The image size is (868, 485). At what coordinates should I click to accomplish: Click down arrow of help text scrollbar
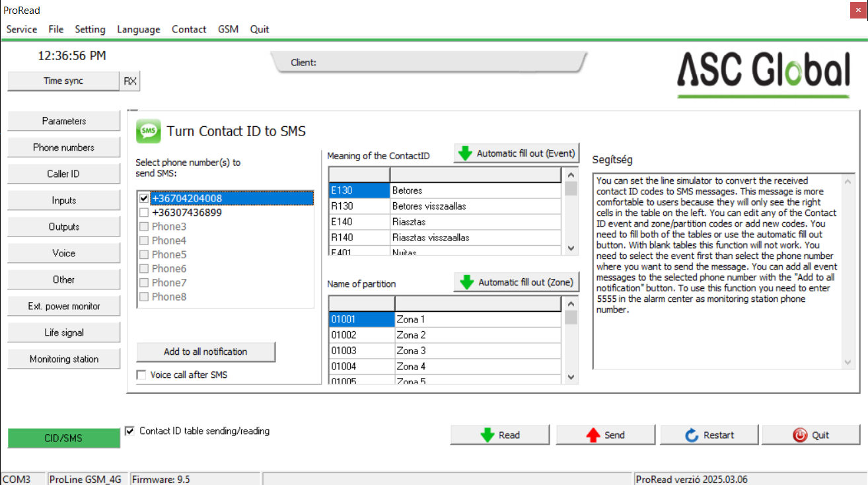(x=849, y=361)
